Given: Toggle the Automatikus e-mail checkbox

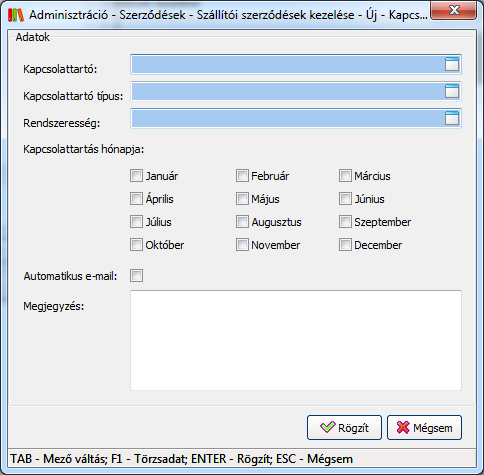Looking at the screenshot, I should [x=136, y=276].
